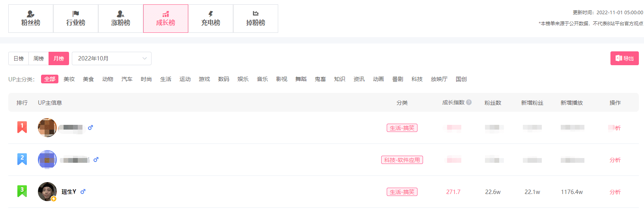
Task: Filter by 游戏 category
Action: (x=204, y=79)
